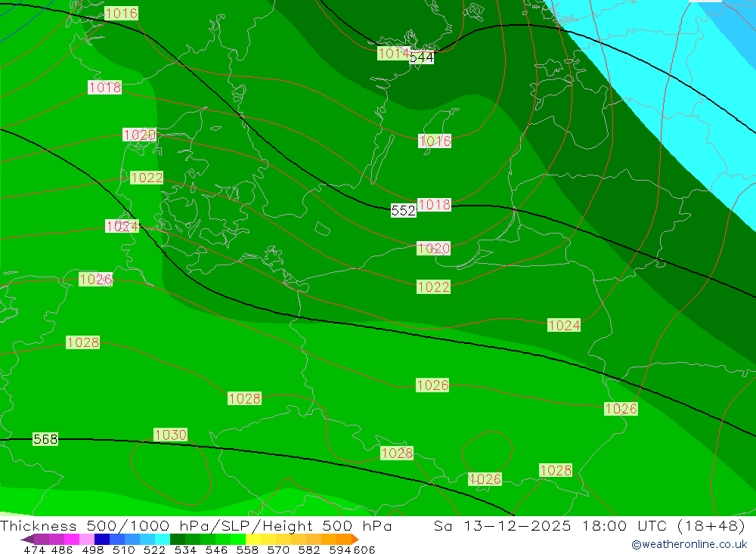Click the dark blue swatch in legend
756x554 pixels.
point(102,539)
